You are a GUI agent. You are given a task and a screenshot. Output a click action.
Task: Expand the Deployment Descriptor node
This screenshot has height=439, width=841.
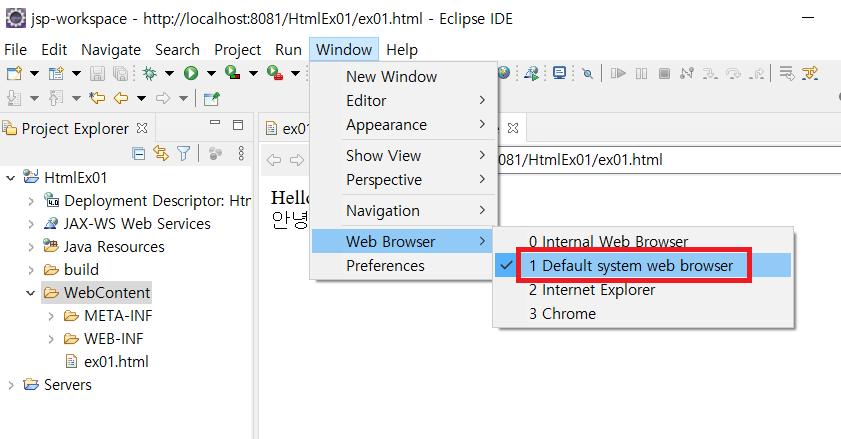[x=31, y=201]
